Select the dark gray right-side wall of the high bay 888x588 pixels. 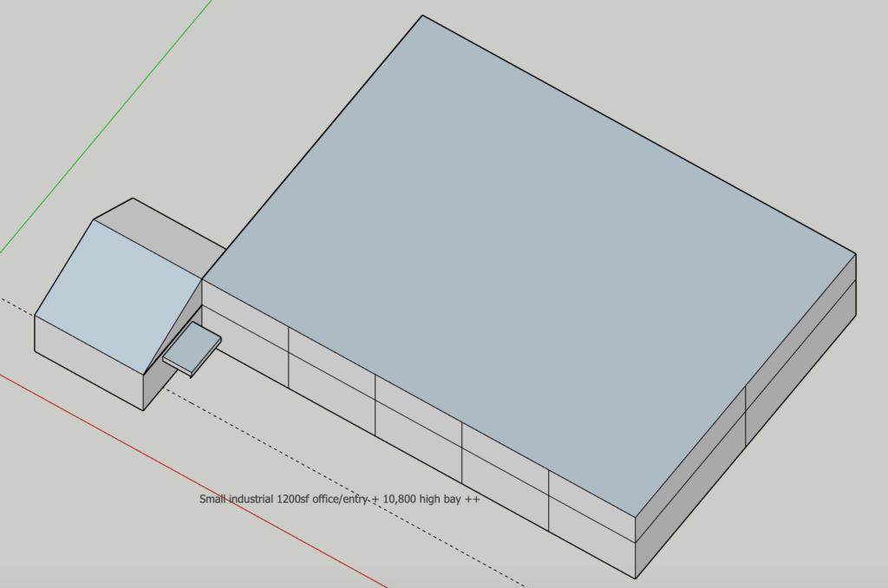745,416
